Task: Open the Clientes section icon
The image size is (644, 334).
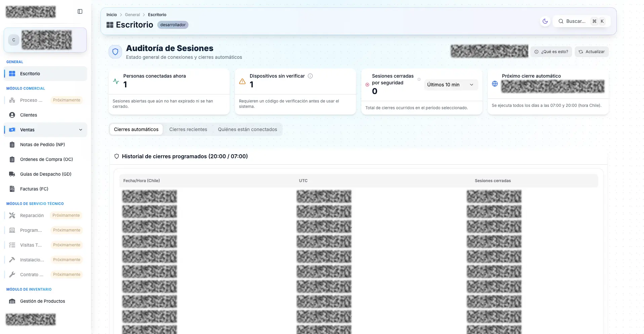Action: 12,115
